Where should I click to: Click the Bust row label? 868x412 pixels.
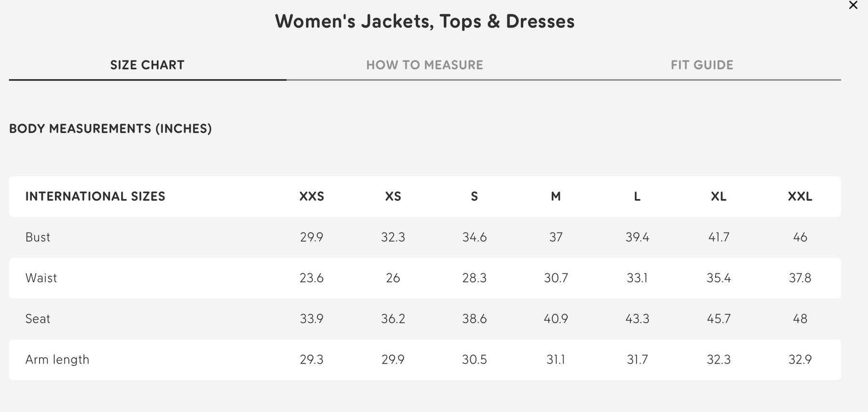(38, 237)
